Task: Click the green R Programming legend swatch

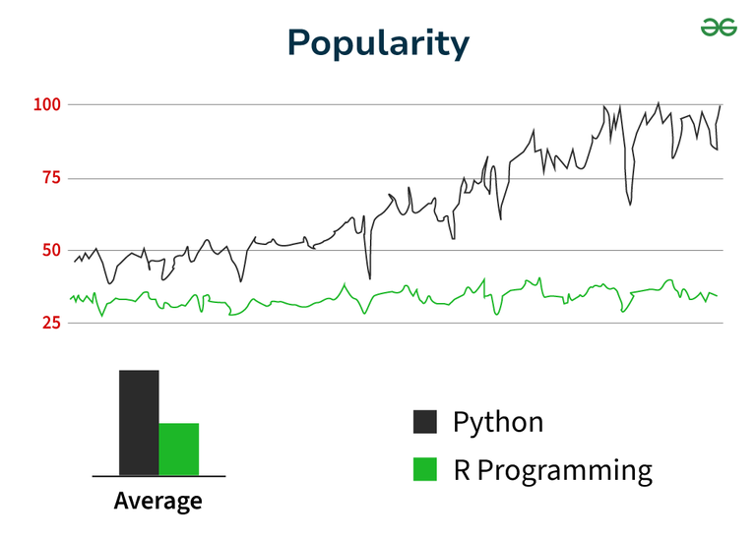Action: (425, 469)
